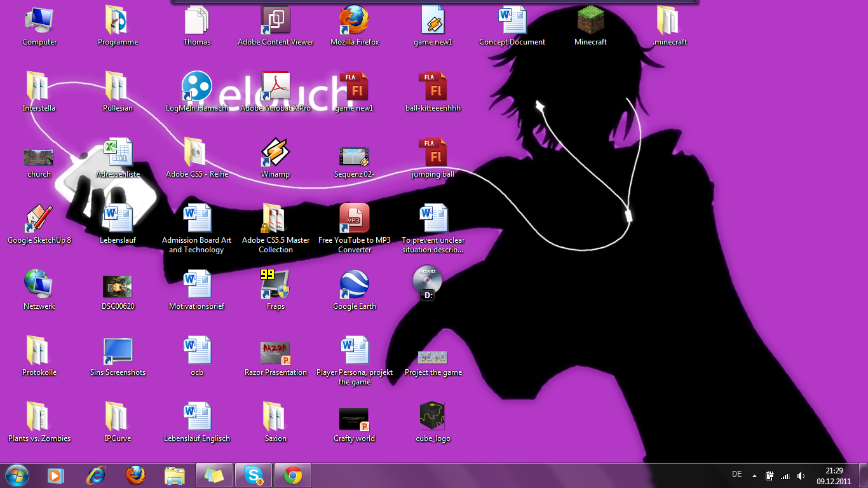Screen dimensions: 868x488
Task: Launch Google Chrome from the taskbar
Action: (293, 475)
